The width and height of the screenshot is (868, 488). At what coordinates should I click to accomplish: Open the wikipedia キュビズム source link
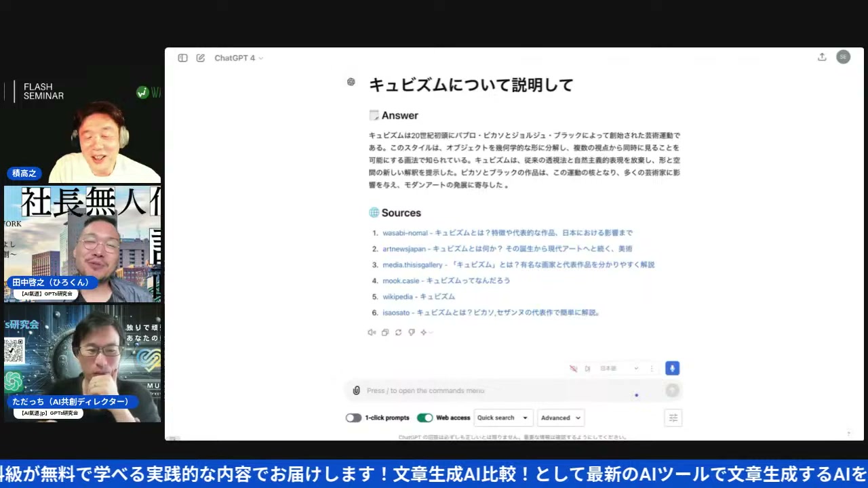click(418, 297)
